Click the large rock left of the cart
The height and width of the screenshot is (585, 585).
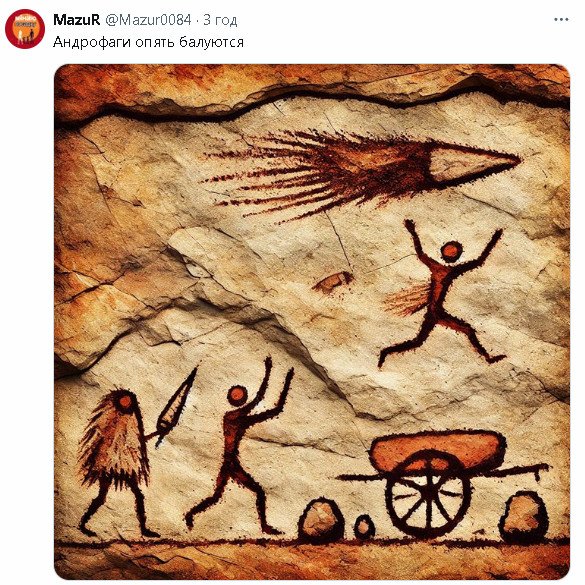(321, 519)
